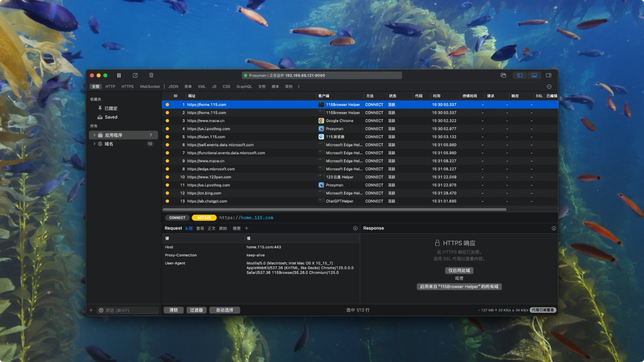644x362 pixels.
Task: Click the filter icon inside 筛选 field
Action: 101,310
